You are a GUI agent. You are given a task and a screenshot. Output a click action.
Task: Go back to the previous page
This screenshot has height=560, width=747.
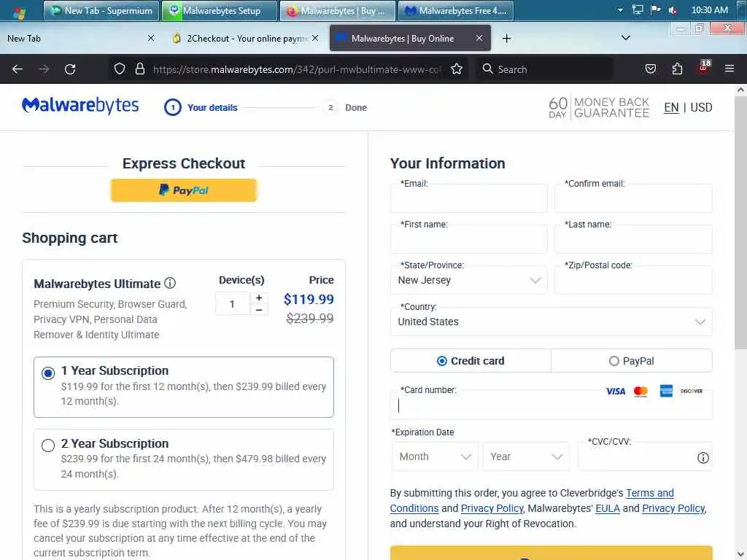18,69
